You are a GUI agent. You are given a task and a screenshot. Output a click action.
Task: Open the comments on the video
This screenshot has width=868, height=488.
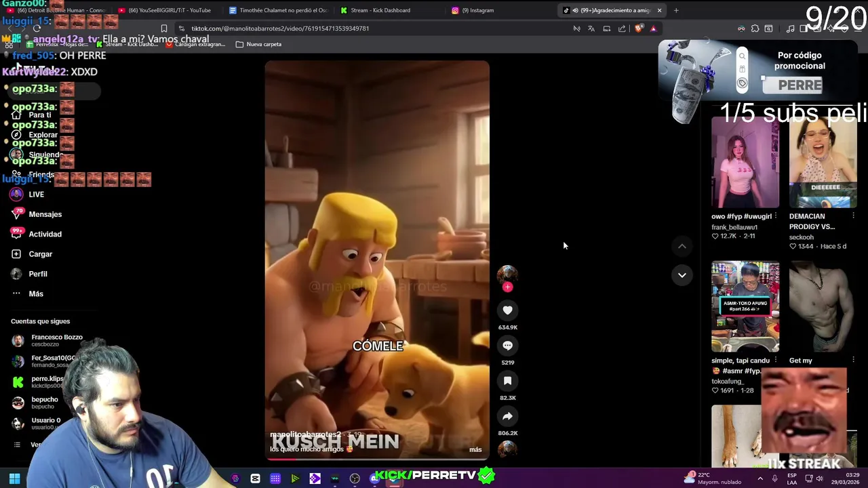[507, 345]
